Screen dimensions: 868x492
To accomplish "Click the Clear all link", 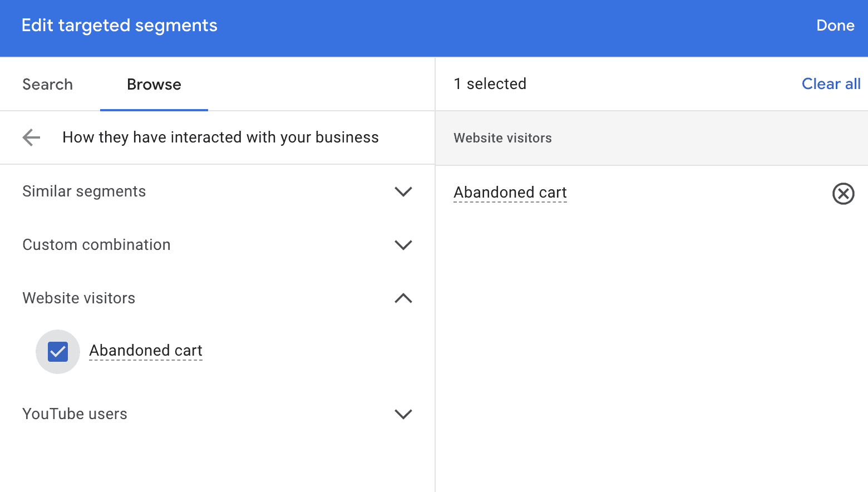I will pos(831,84).
